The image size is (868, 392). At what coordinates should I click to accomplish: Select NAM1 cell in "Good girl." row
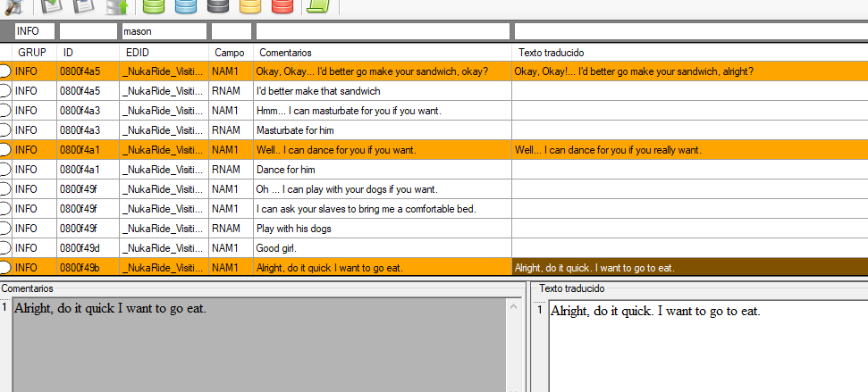click(x=231, y=247)
